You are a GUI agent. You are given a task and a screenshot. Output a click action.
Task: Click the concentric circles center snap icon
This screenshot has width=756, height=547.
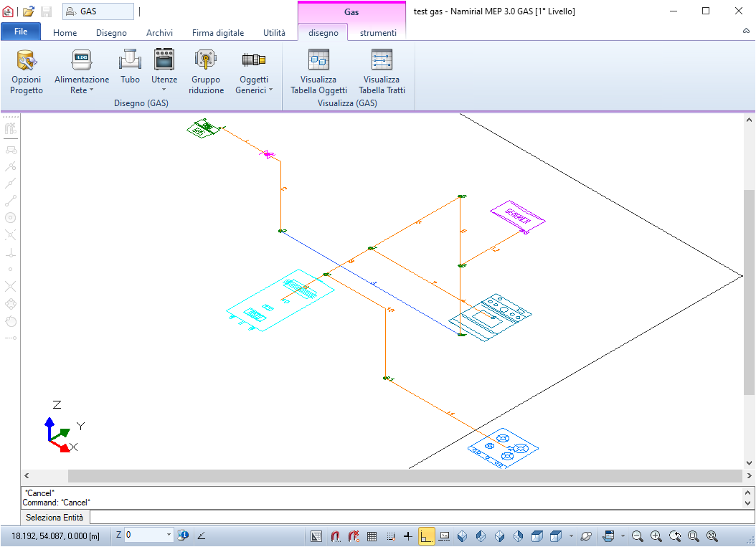pos(11,218)
